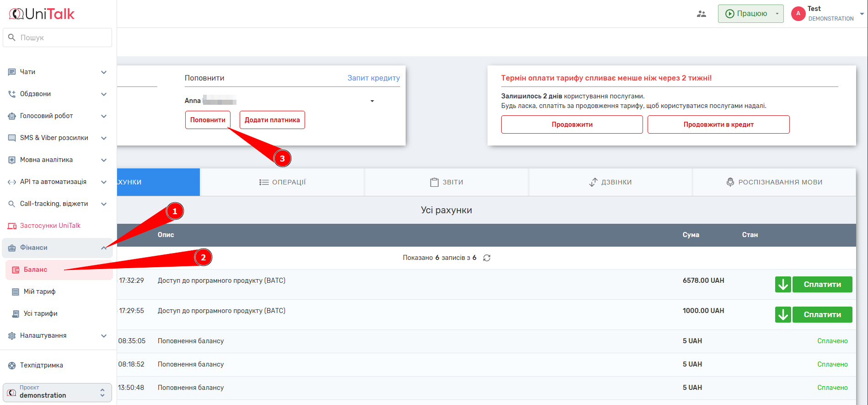This screenshot has height=405, width=868.
Task: Download the 6578.00 UAH invoice
Action: 782,284
